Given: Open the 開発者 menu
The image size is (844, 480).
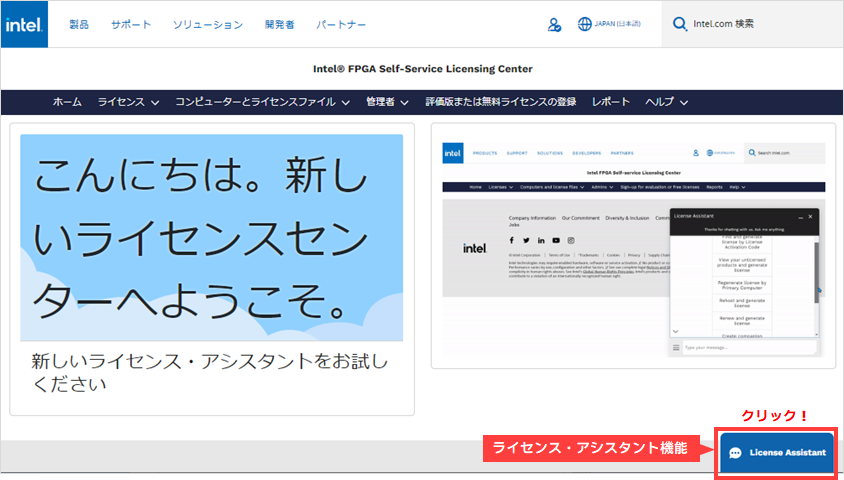Looking at the screenshot, I should (280, 24).
